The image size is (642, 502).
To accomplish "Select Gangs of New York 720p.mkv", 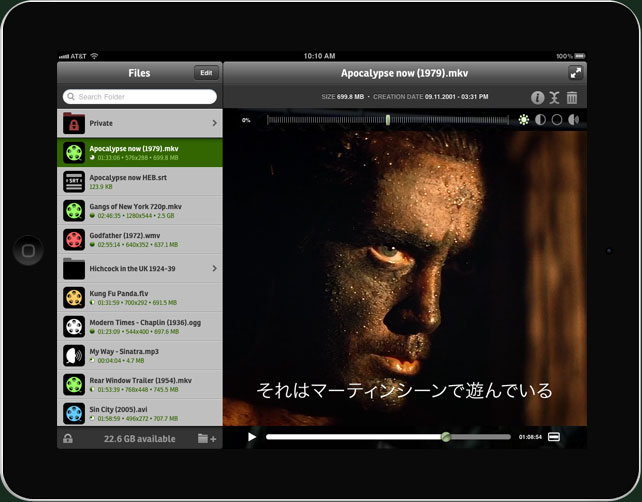I will point(140,210).
